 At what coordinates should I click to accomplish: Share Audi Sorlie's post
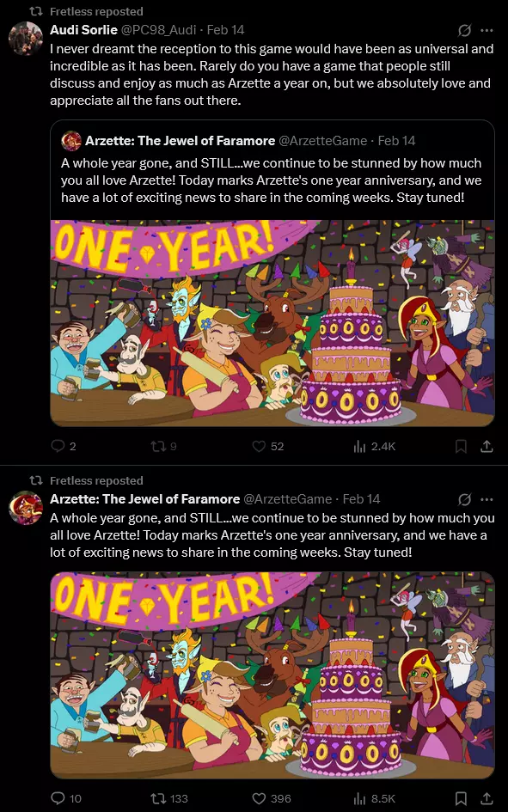click(487, 447)
